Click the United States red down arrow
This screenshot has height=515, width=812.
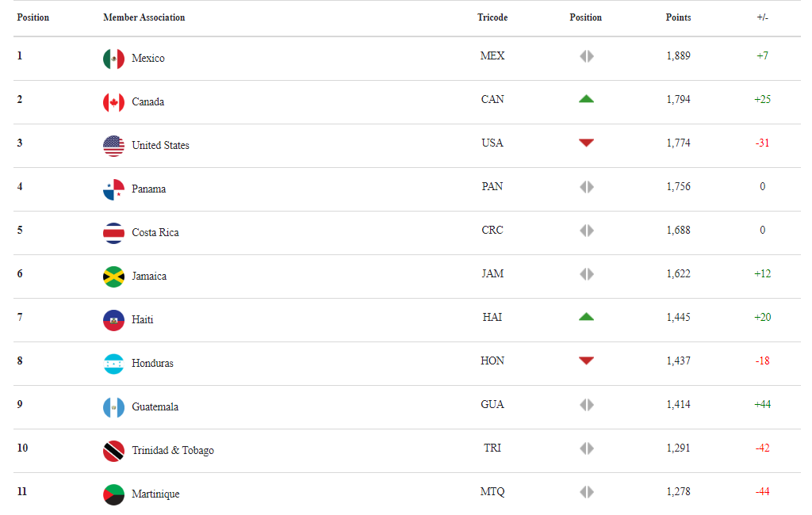pyautogui.click(x=586, y=143)
